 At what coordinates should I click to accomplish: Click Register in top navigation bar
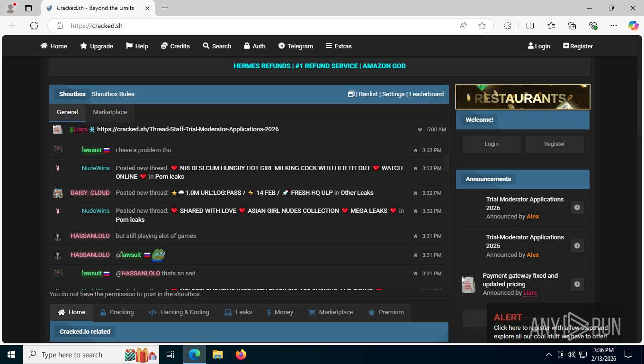coord(578,46)
